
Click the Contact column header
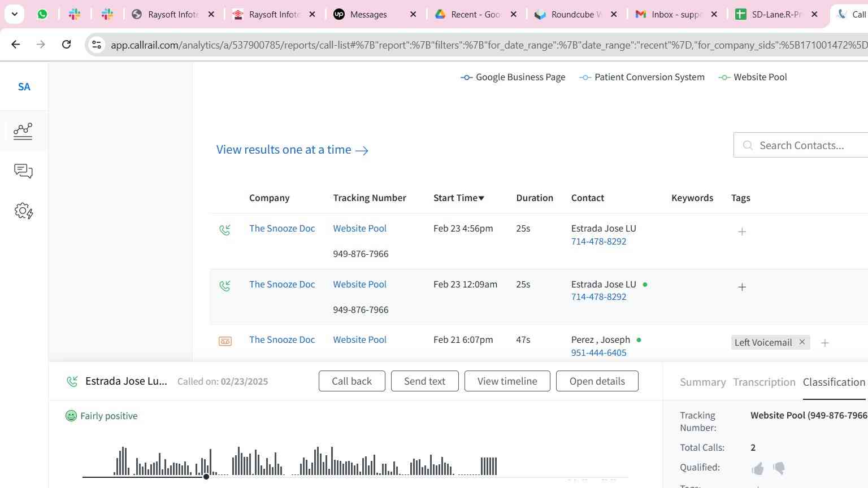pos(588,198)
